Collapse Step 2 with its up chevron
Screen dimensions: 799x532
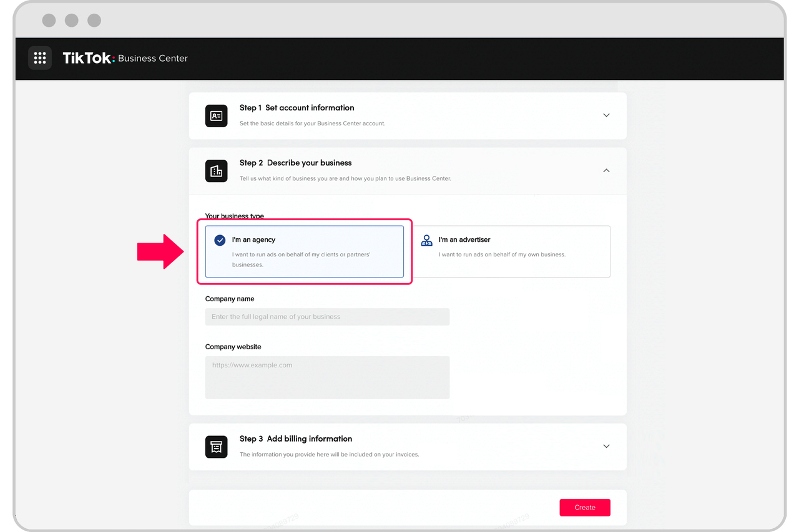tap(606, 171)
